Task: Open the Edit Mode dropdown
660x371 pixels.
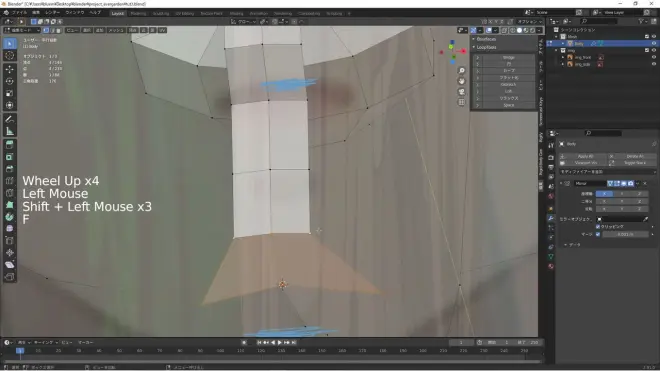Action: click(x=22, y=30)
